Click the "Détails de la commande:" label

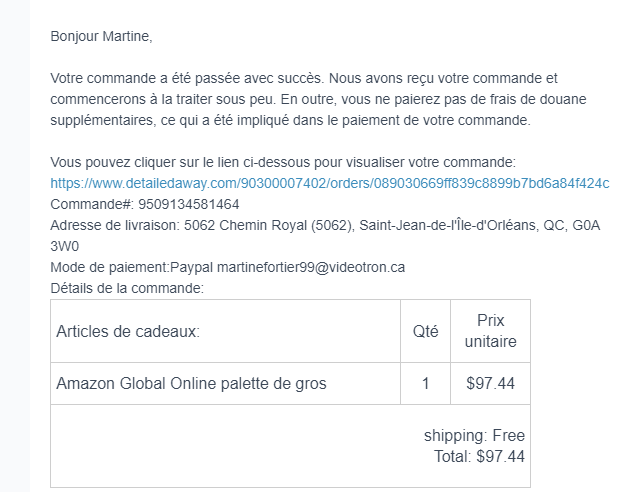(x=127, y=288)
